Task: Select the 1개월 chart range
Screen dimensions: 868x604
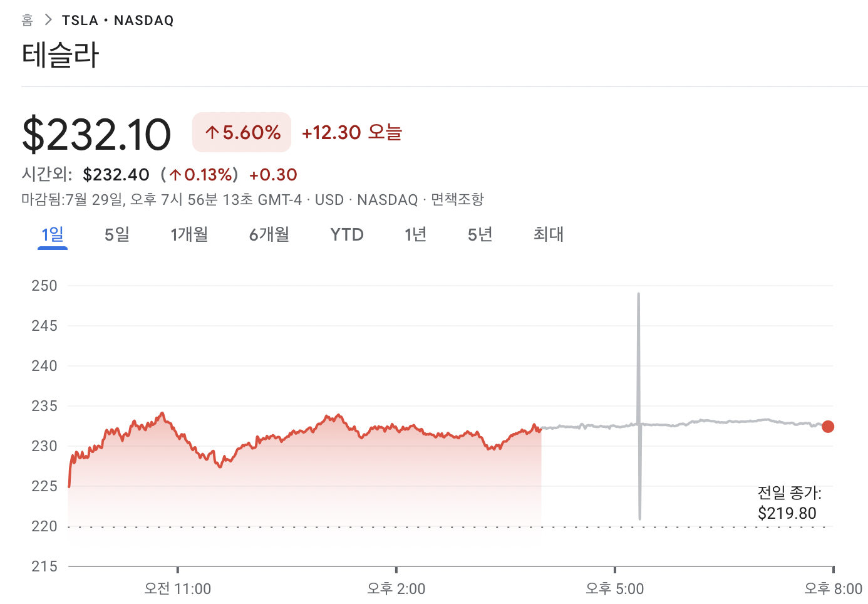Action: coord(189,234)
